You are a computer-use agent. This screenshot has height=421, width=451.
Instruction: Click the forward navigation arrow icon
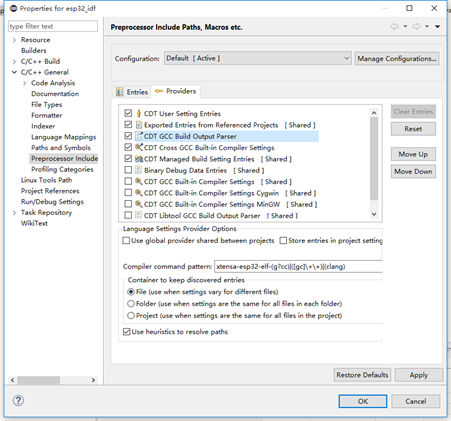click(x=416, y=26)
